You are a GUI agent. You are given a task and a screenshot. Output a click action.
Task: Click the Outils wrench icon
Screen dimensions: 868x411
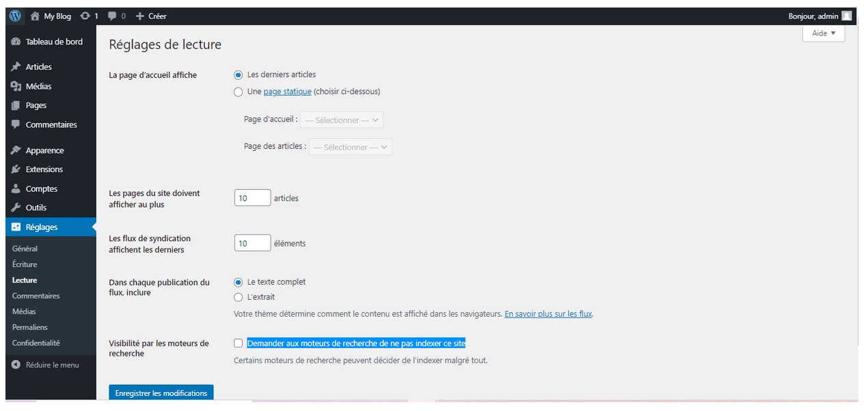click(x=16, y=208)
